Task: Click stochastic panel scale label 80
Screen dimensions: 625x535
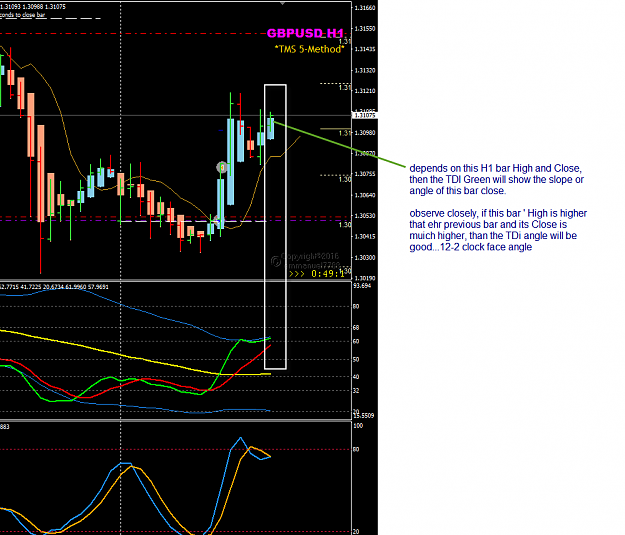Action: (x=356, y=449)
